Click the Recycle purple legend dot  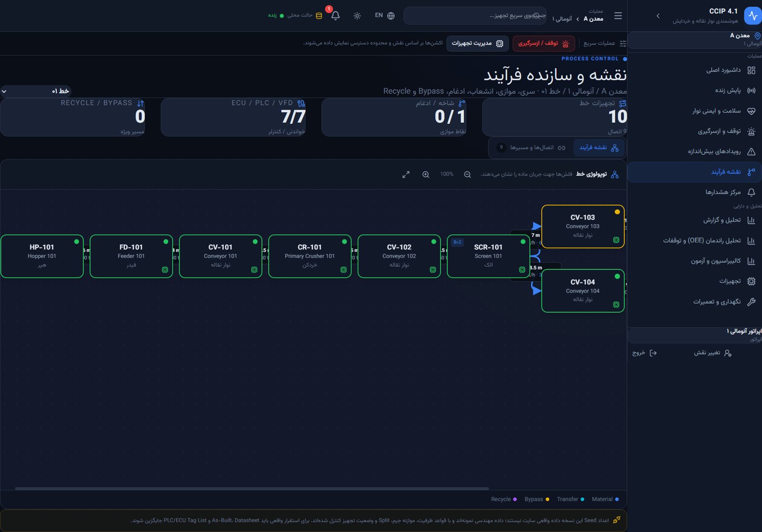pyautogui.click(x=515, y=499)
